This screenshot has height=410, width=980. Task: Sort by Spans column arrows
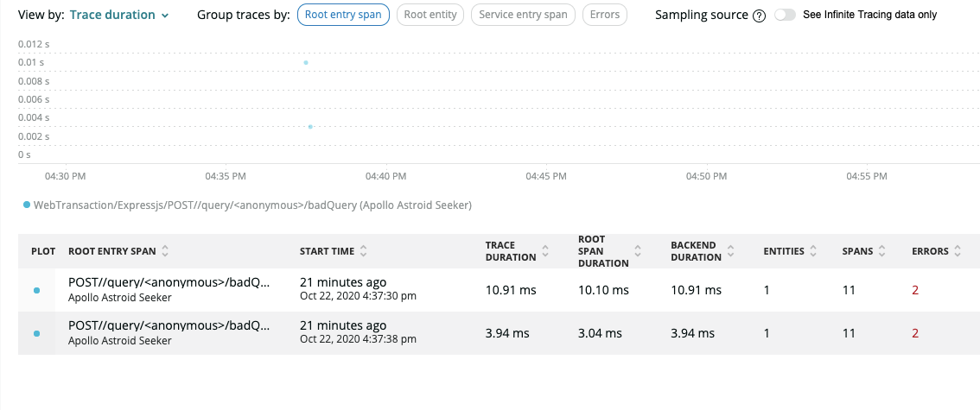881,251
